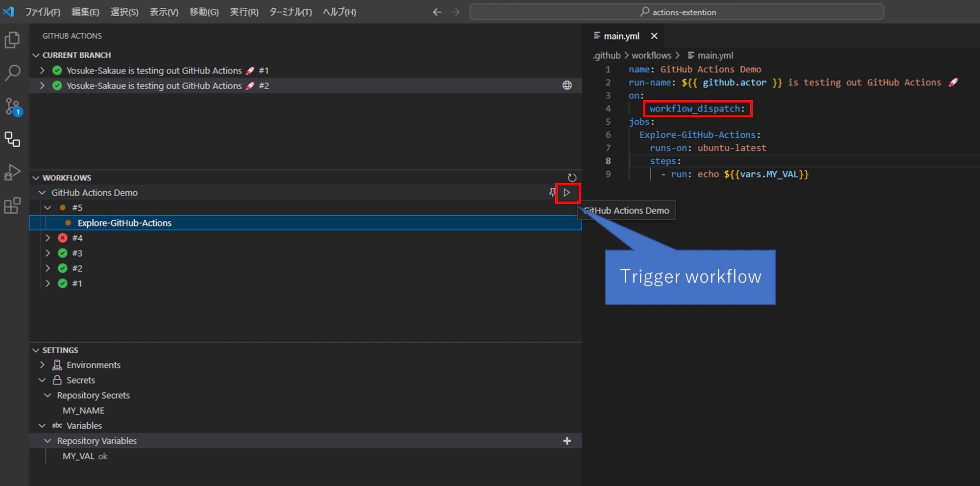Click the actions-extention command center search box
Viewport: 980px width, 486px height.
pos(677,12)
